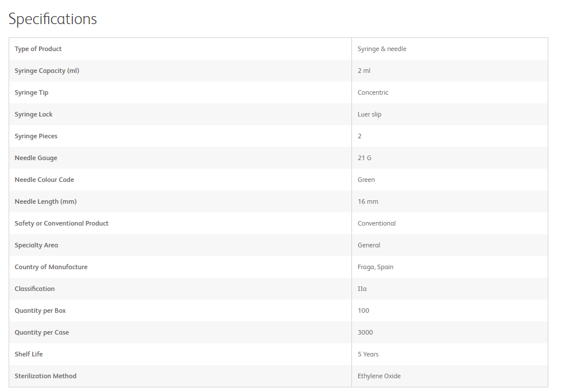The height and width of the screenshot is (392, 569).
Task: Select the Needle Colour Code label
Action: (x=44, y=180)
